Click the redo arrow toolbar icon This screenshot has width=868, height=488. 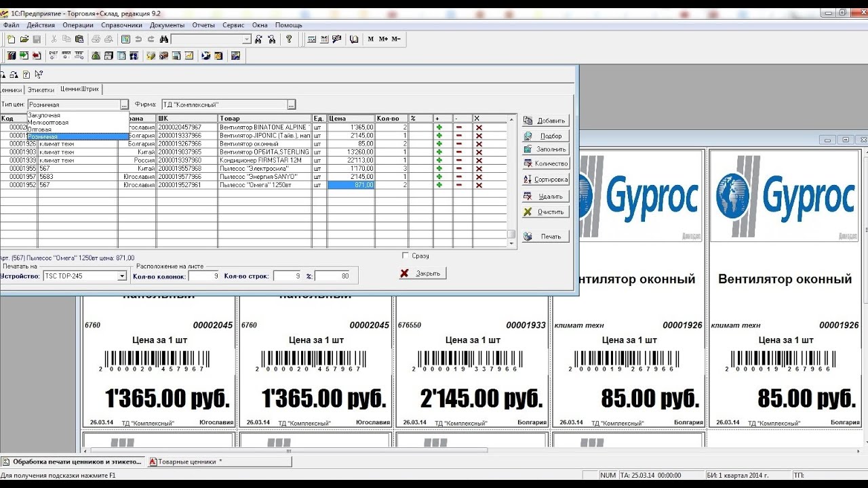(x=151, y=39)
